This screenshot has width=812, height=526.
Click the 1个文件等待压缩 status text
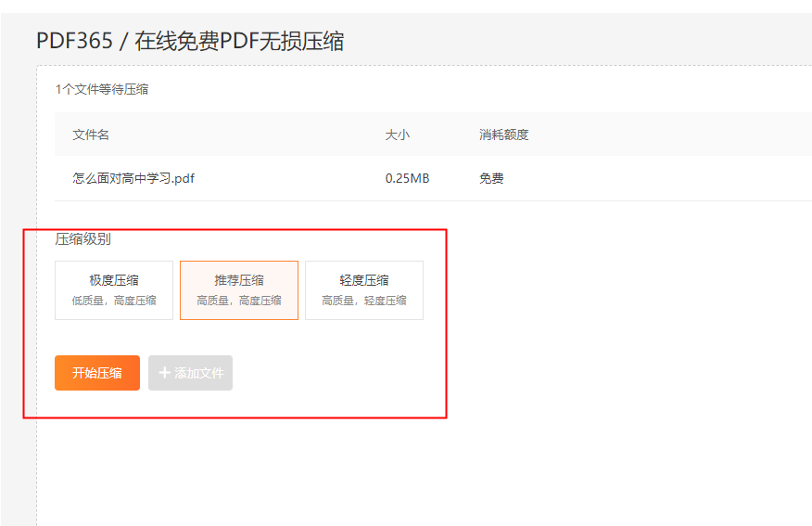coord(102,89)
